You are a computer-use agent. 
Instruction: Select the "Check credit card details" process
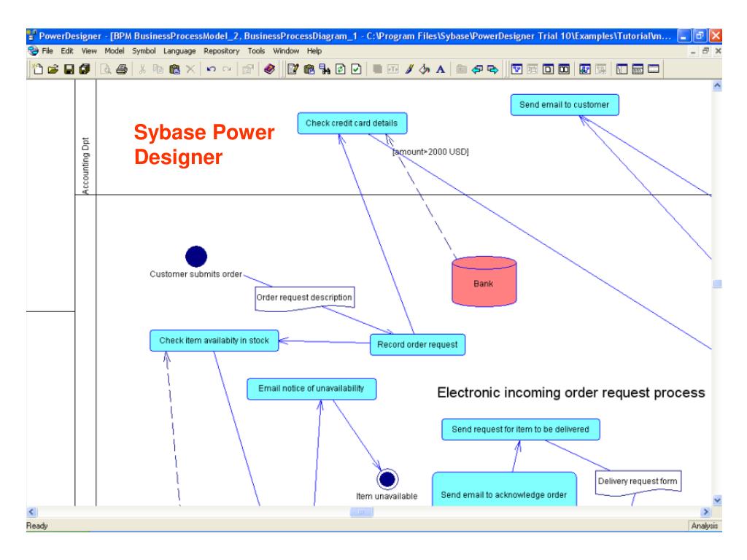tap(352, 123)
